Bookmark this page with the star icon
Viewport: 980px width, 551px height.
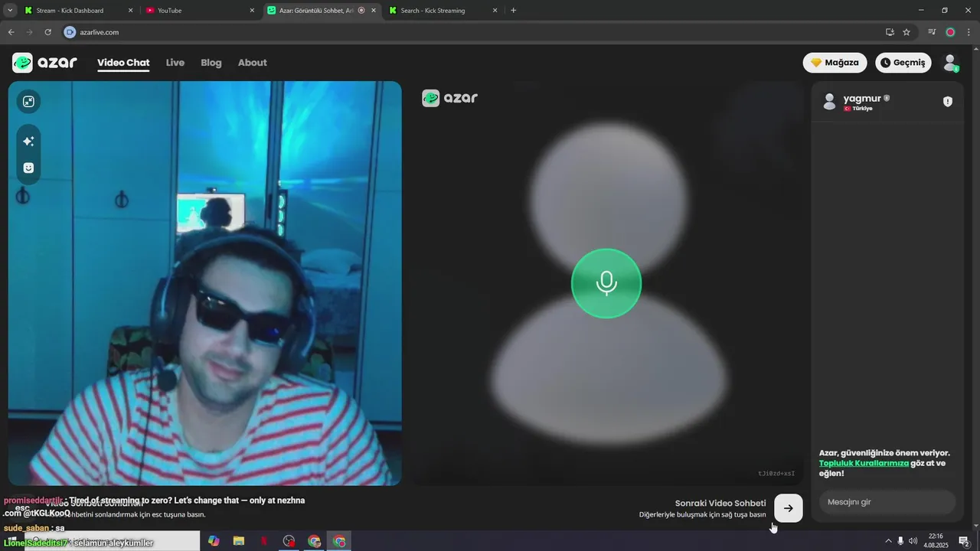[x=906, y=32]
